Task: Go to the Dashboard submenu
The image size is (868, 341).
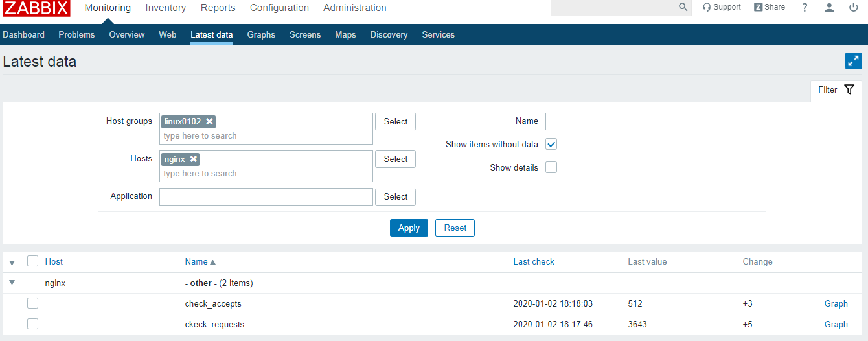Action: 23,35
